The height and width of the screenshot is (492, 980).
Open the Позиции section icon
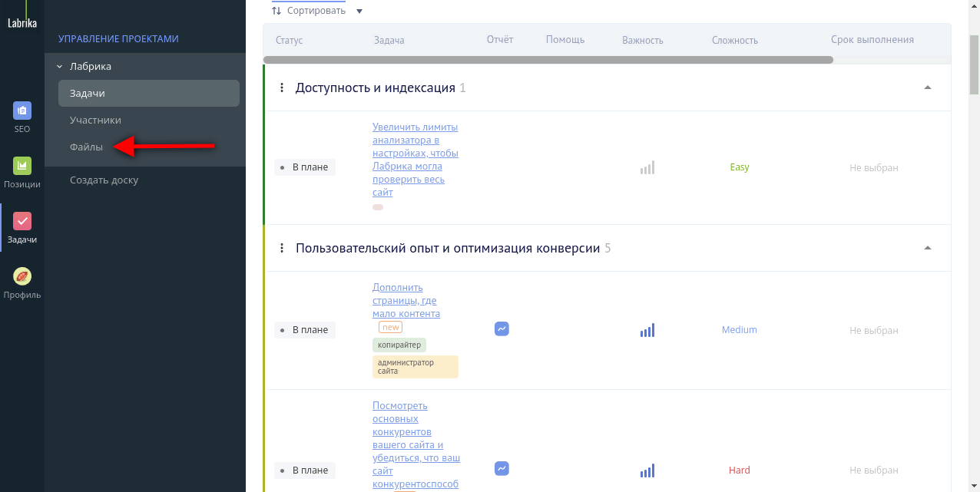(x=22, y=165)
